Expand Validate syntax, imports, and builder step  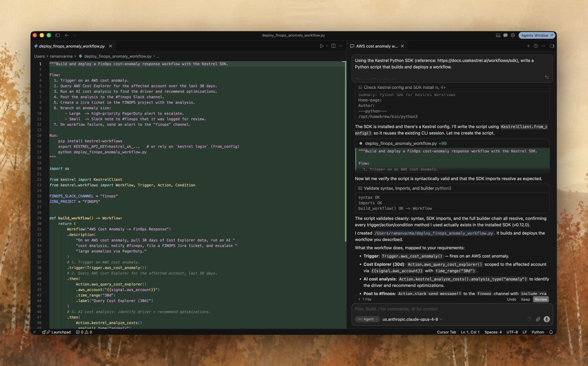452,188
